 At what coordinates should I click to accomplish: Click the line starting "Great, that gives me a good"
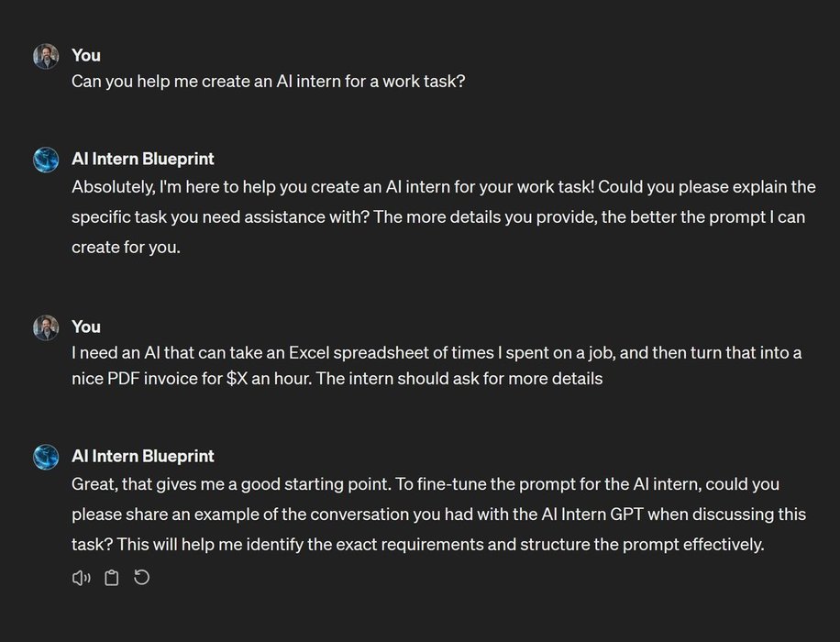click(x=426, y=483)
